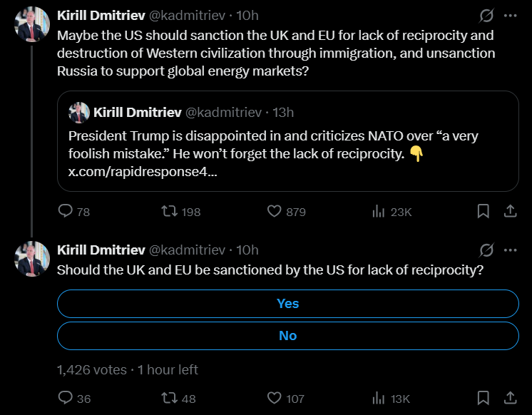Bookmark the first post about sanctions

coord(483,211)
